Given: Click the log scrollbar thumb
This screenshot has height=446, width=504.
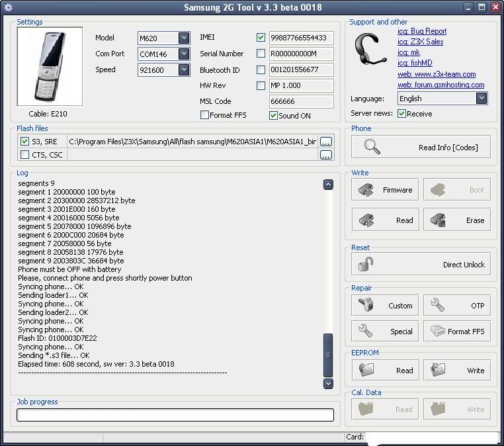Looking at the screenshot, I should [328, 355].
